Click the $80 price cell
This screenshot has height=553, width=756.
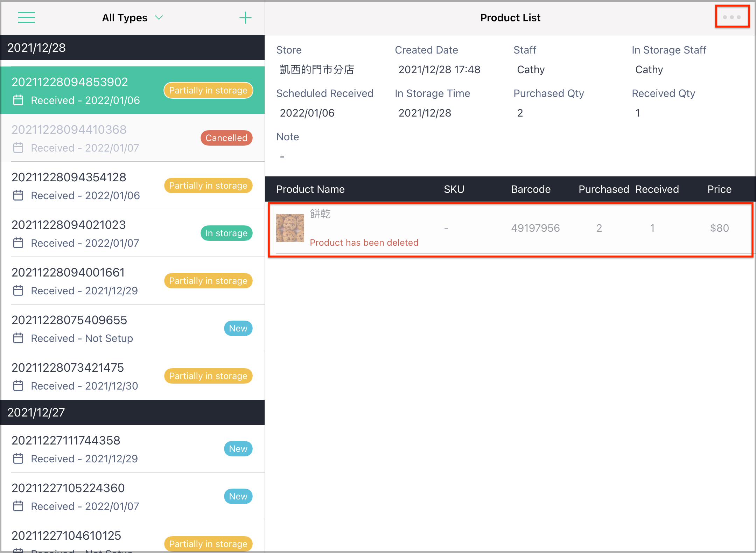[719, 228]
